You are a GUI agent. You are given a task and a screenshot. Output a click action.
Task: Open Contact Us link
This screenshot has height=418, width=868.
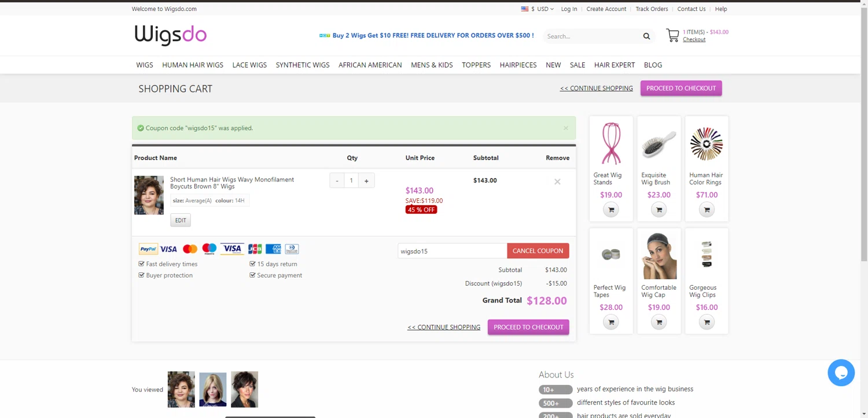tap(692, 9)
